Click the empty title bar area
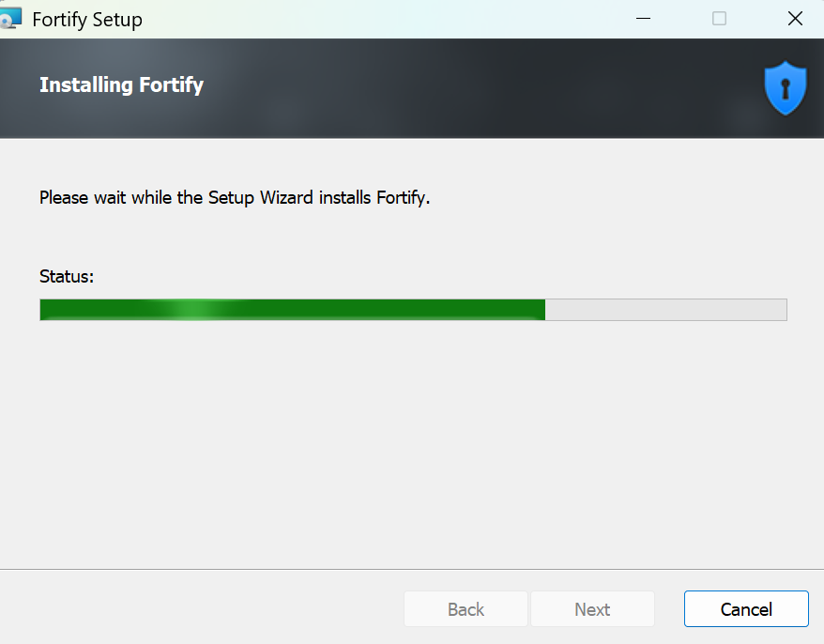The height and width of the screenshot is (644, 824). tap(375, 19)
